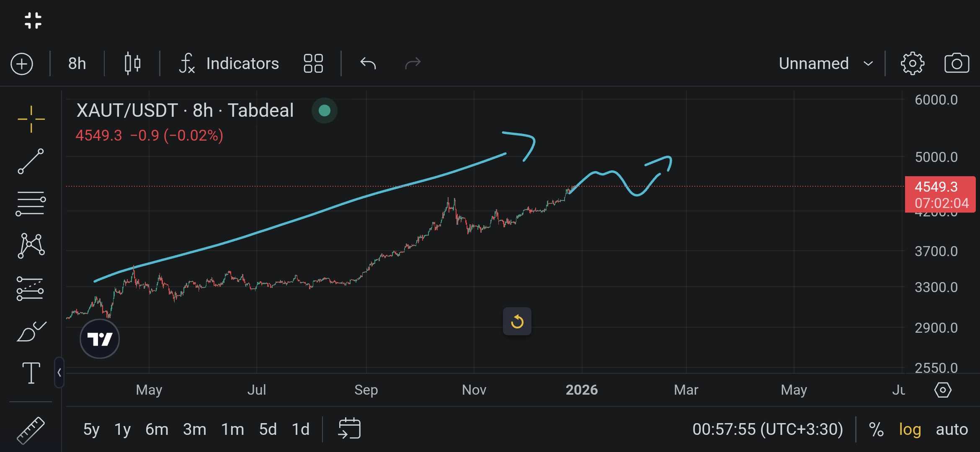
Task: Open the brush drawing tool
Action: (x=31, y=331)
